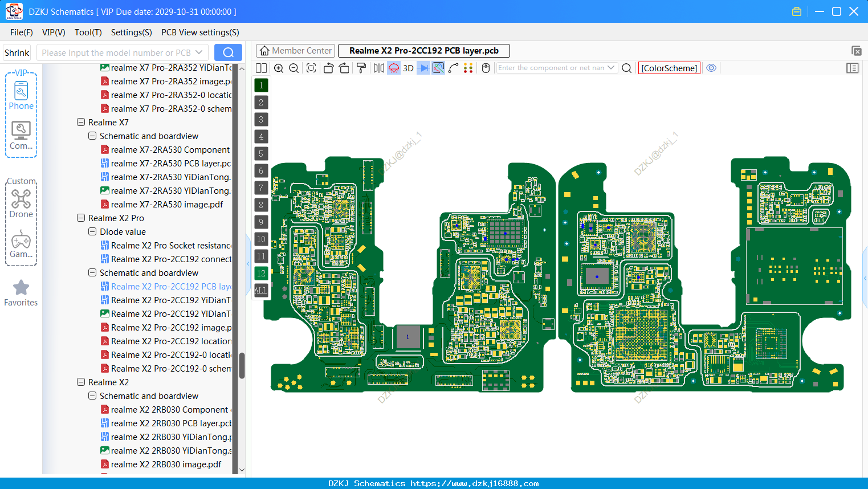Select PCB layer 12
Viewport: 868px width, 489px height.
tap(261, 274)
